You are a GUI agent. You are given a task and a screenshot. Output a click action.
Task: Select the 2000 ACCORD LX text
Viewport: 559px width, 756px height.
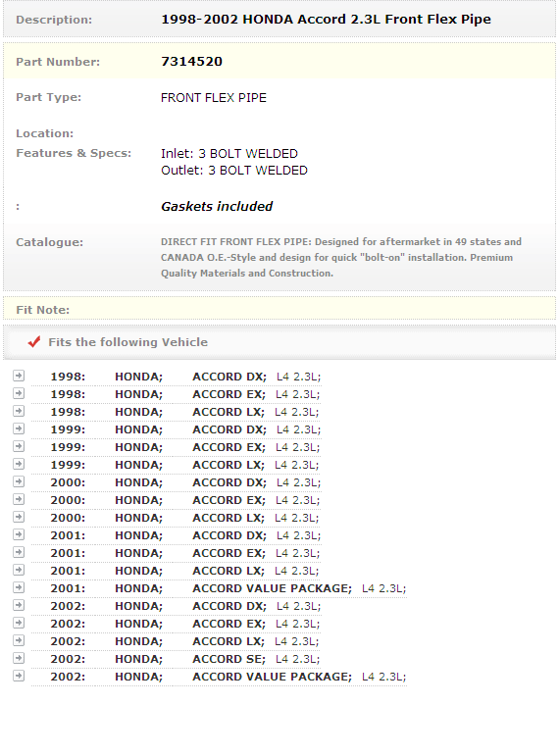[229, 518]
